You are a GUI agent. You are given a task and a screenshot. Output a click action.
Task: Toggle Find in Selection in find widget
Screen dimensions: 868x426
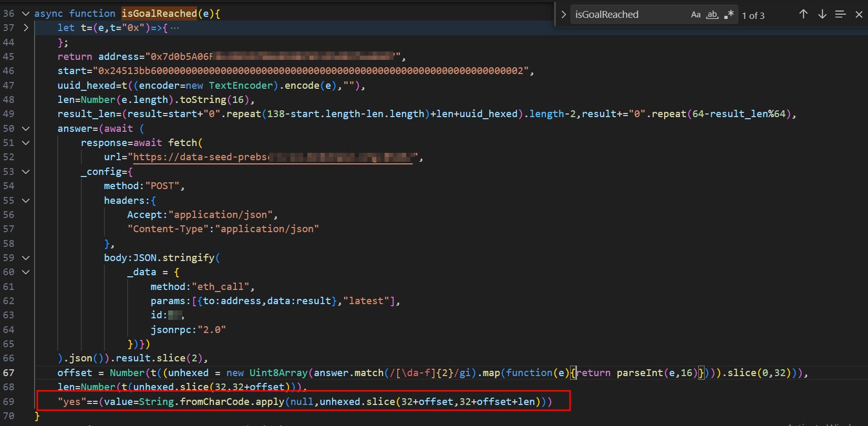pos(841,14)
